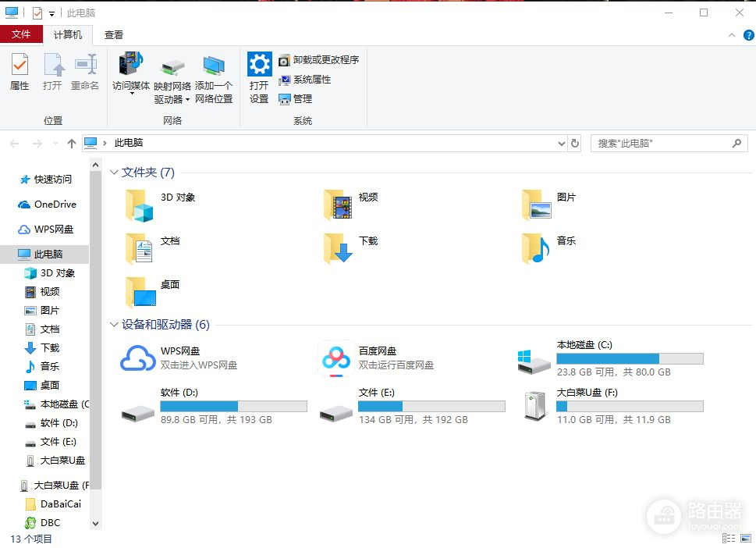
Task: Click D: drive usage bar
Action: click(x=234, y=406)
